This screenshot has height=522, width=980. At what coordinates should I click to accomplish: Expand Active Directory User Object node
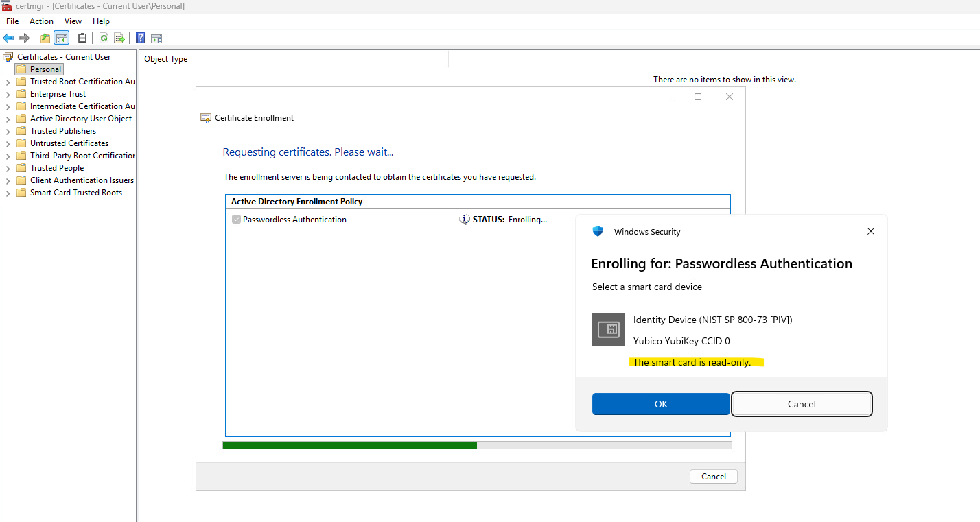[x=8, y=119]
